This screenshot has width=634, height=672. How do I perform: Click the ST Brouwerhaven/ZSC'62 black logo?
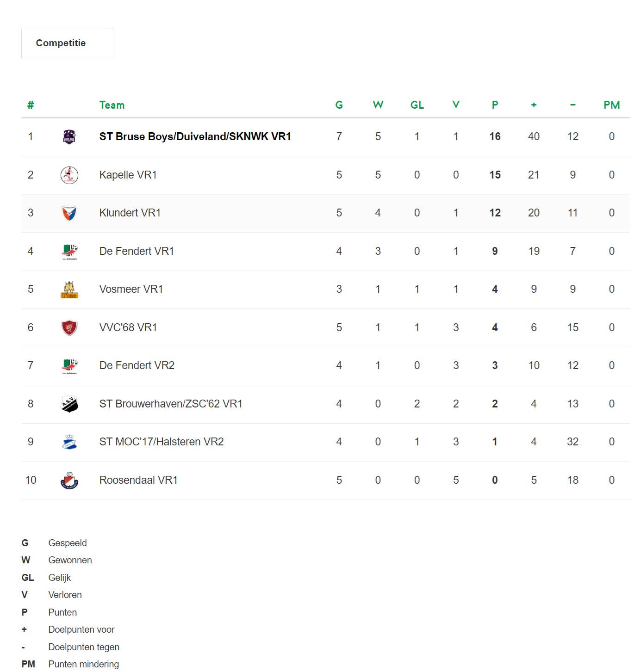69,404
